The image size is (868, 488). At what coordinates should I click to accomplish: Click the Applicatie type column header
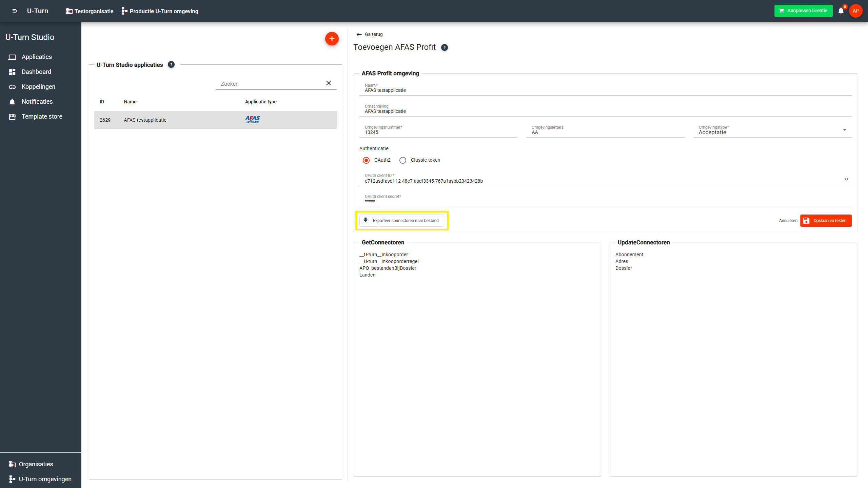coord(261,102)
